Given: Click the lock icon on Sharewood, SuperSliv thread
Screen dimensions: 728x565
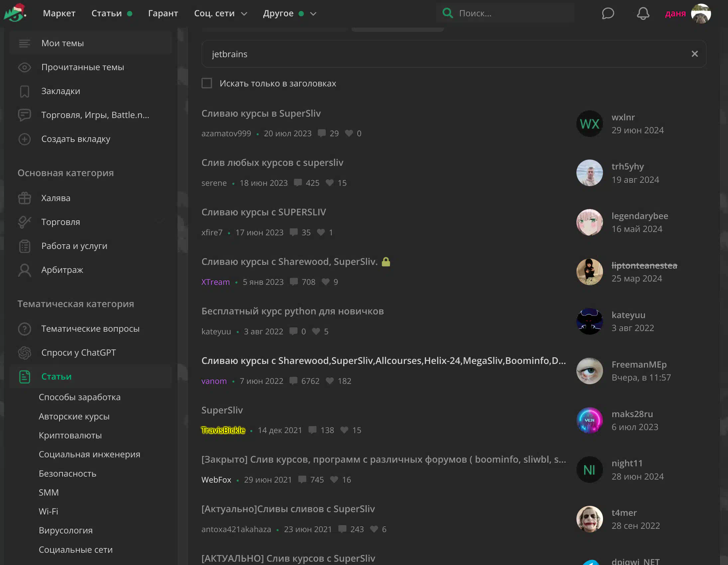Looking at the screenshot, I should [386, 262].
